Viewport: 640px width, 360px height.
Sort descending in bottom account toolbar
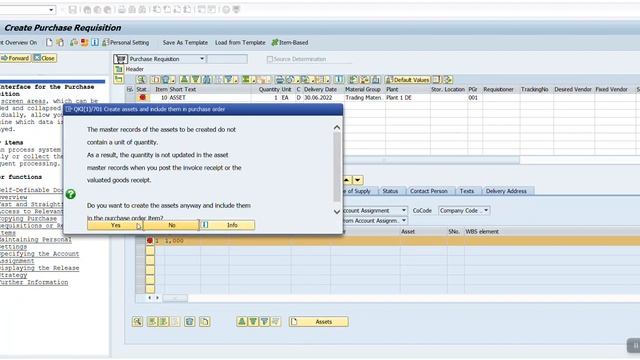point(253,322)
